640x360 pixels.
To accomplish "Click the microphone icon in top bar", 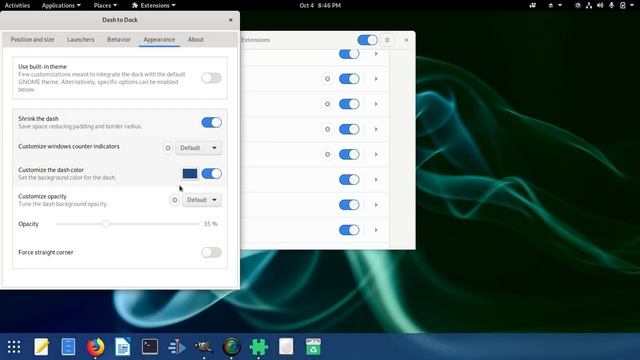I will tap(611, 5).
